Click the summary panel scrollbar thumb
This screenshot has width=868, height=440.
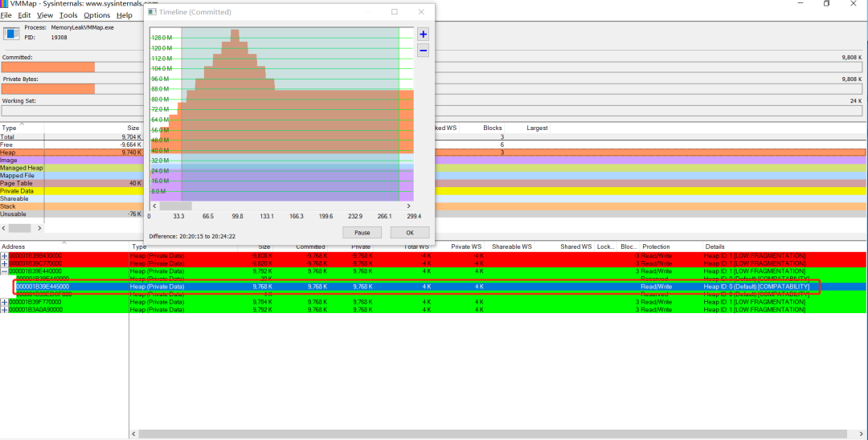(20, 228)
